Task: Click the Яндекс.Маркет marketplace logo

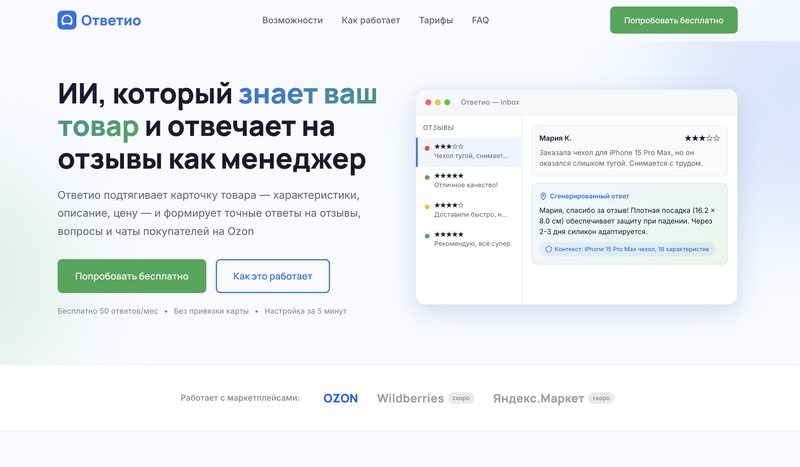Action: pos(538,398)
